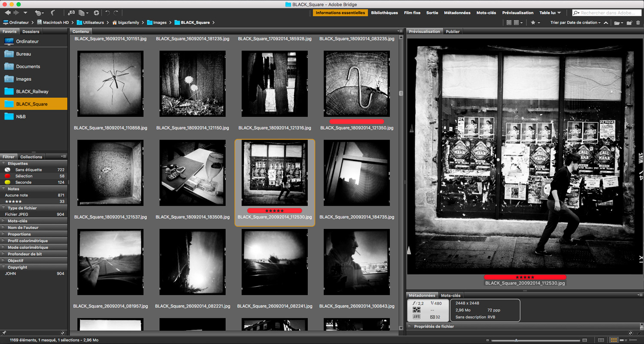Screen dimensions: 644x344
Task: Open the Dossiers tab
Action: tap(31, 31)
